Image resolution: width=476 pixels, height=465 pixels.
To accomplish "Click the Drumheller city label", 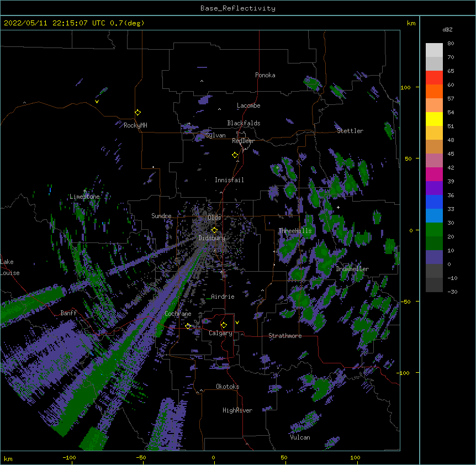I will [x=352, y=269].
